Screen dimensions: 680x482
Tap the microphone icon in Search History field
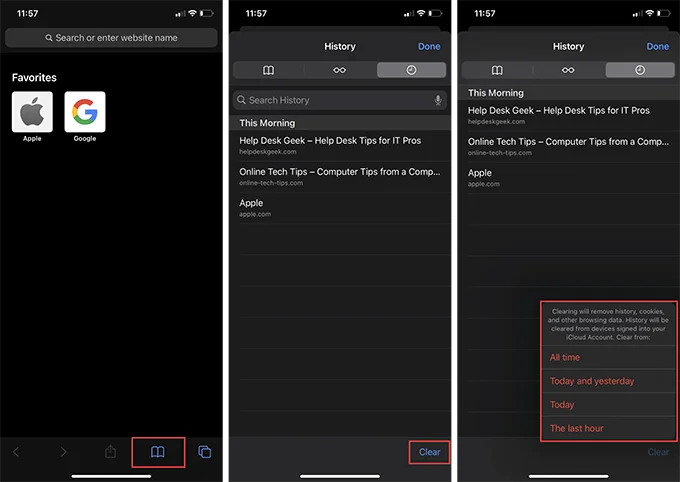click(x=438, y=100)
